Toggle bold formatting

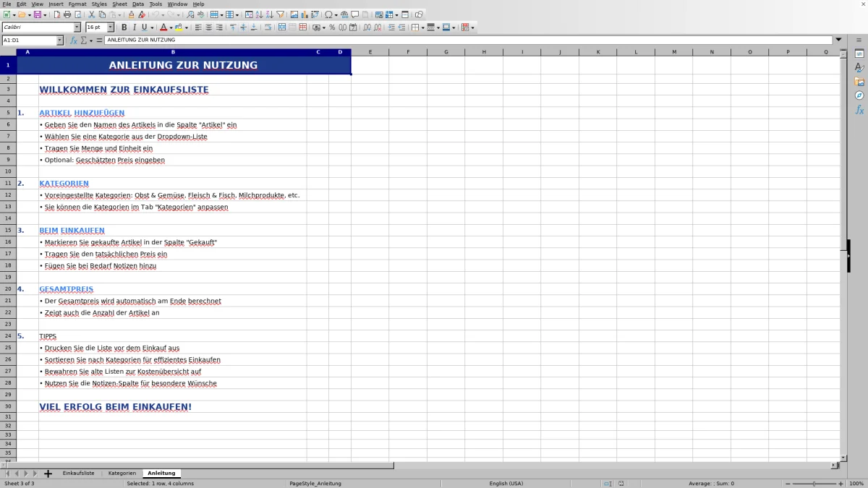point(124,27)
